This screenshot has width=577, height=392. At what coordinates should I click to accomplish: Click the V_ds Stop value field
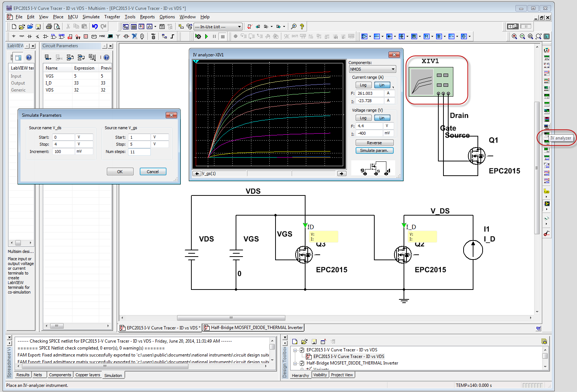64,144
